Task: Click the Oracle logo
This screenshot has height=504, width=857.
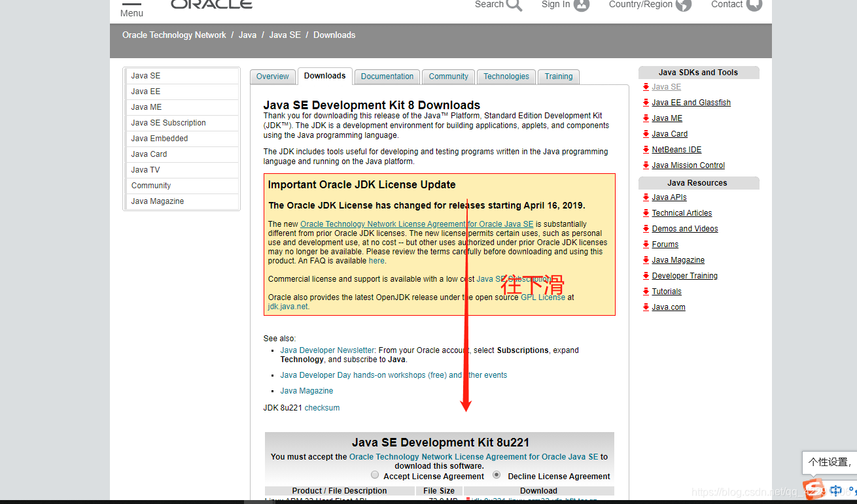Action: 211,4
